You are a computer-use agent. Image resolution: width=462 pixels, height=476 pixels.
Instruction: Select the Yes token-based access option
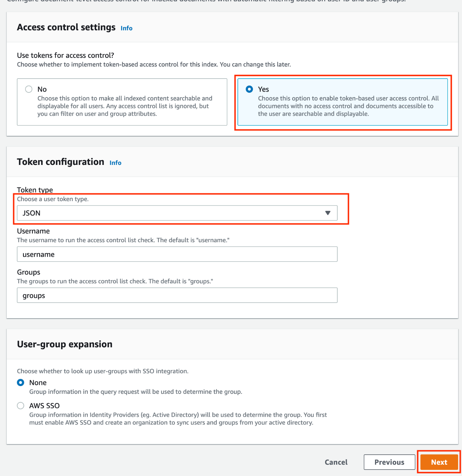pyautogui.click(x=249, y=89)
